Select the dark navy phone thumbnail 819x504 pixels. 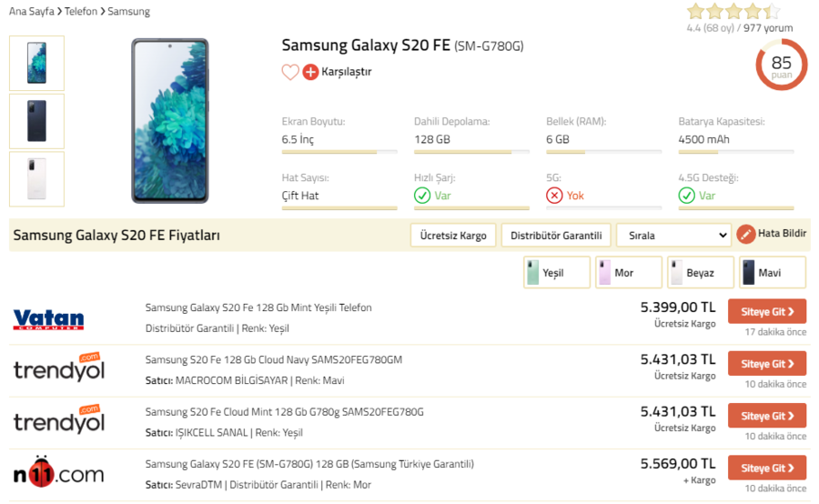coord(36,121)
